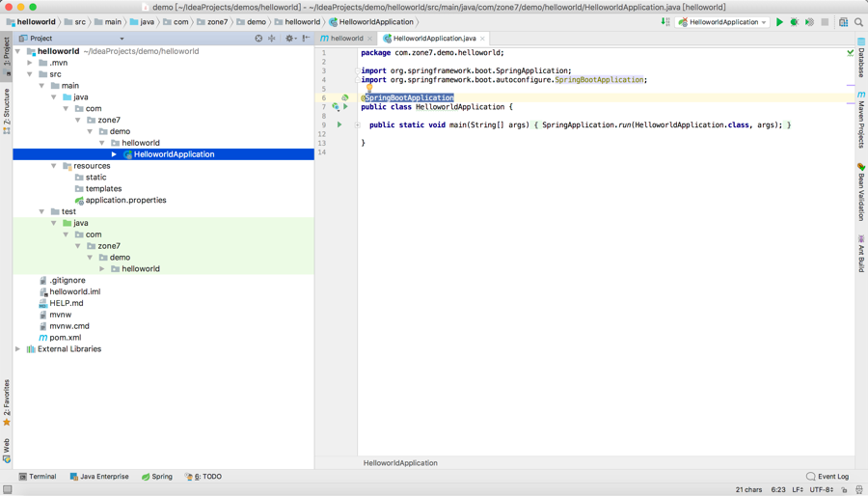
Task: Expand the External Libraries tree node
Action: pos(18,349)
